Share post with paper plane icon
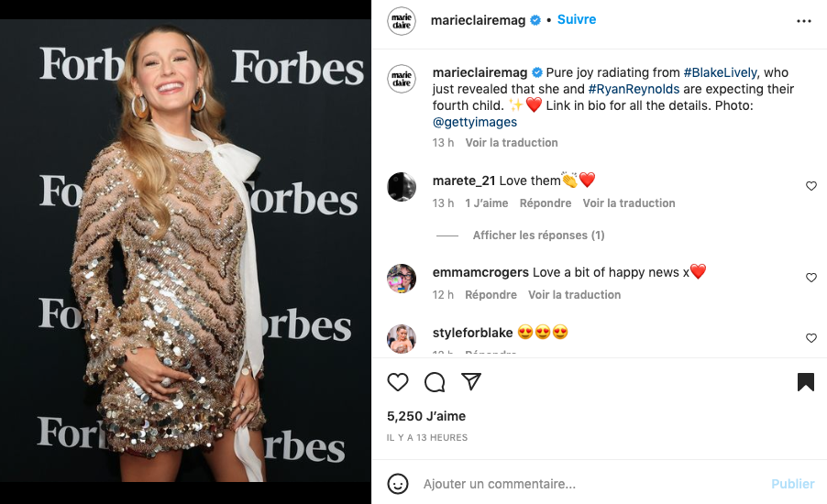Screen dimensions: 827x504 click(471, 382)
